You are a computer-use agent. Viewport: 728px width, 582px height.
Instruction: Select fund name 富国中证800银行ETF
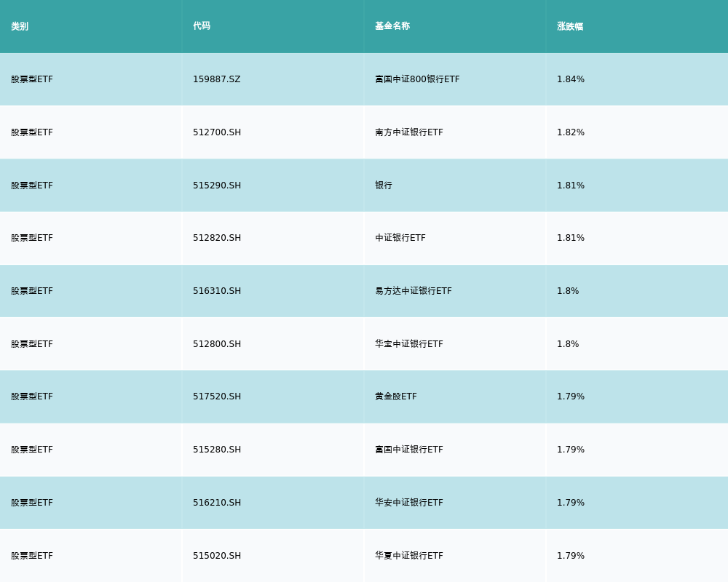pos(417,79)
